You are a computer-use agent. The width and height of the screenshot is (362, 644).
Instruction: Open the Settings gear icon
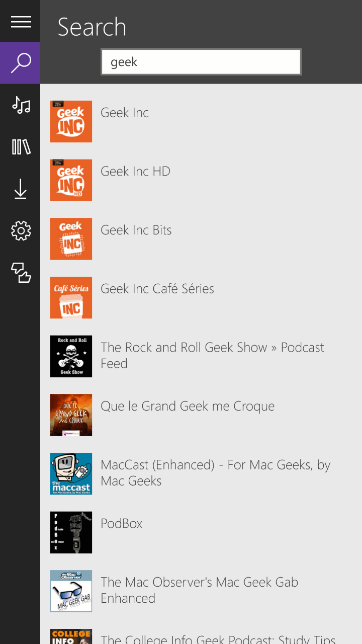(21, 231)
